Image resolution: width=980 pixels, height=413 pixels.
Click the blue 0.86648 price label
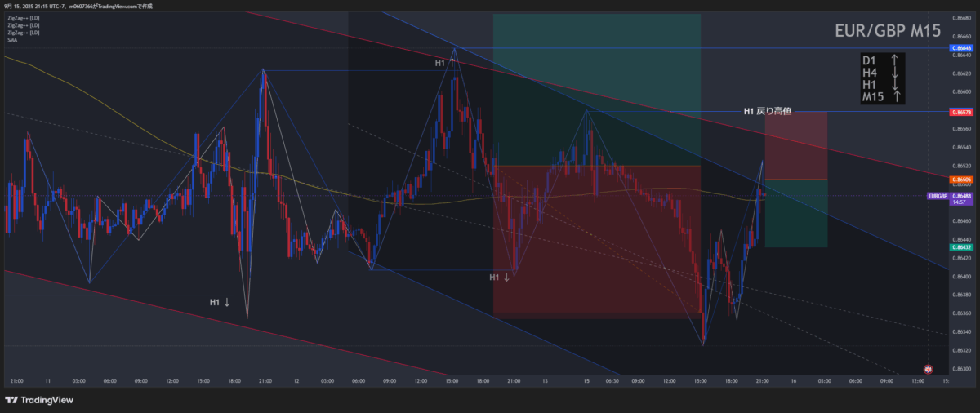(x=961, y=49)
